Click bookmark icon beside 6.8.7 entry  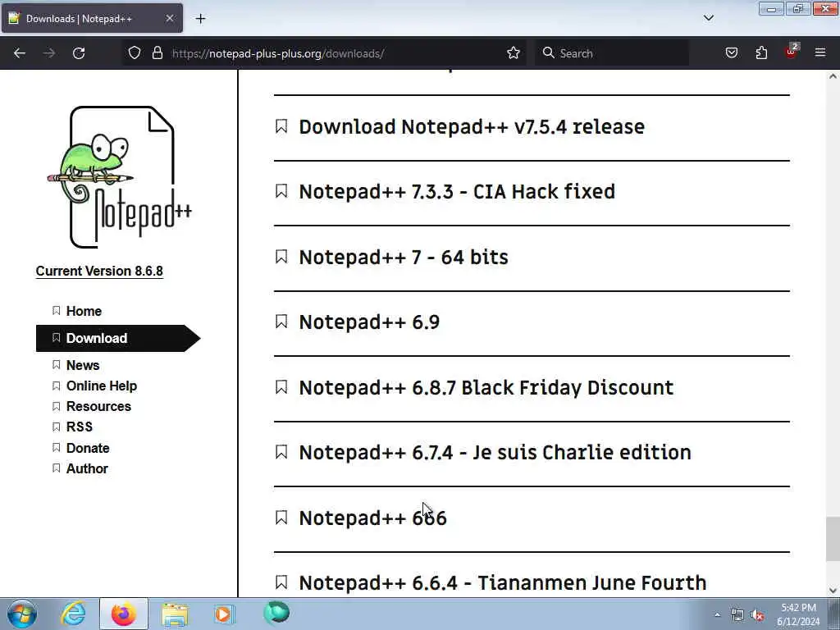281,387
